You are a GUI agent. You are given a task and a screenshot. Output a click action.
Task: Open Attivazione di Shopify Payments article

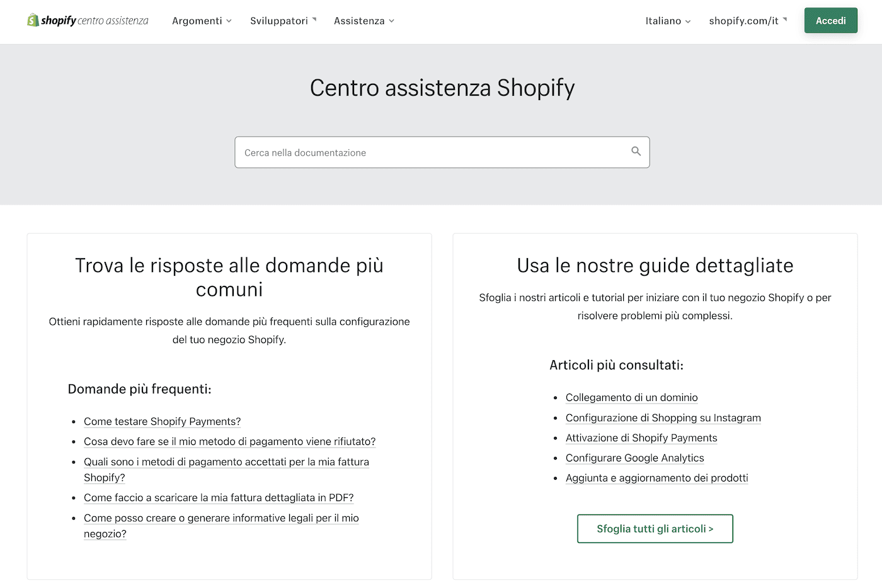[x=641, y=438]
